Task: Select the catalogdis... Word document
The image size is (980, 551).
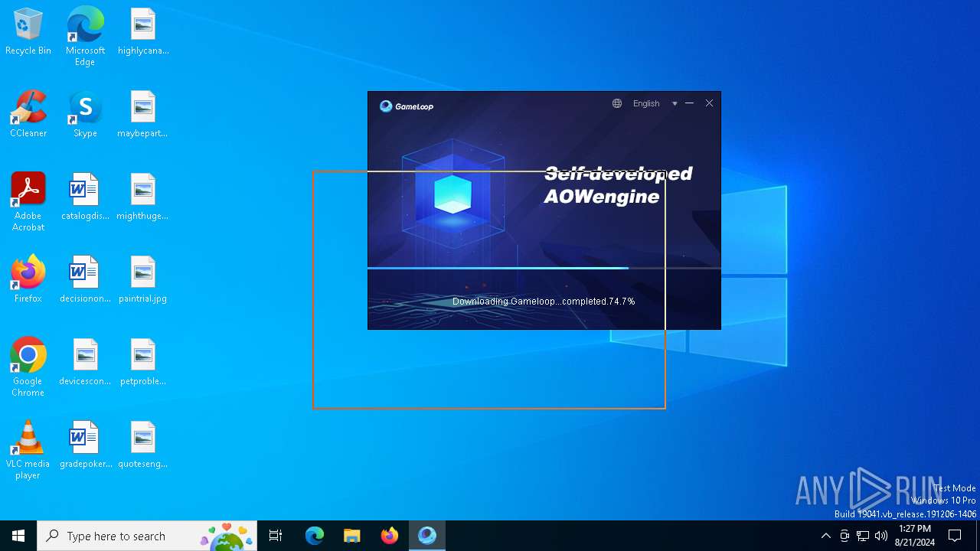Action: [85, 197]
